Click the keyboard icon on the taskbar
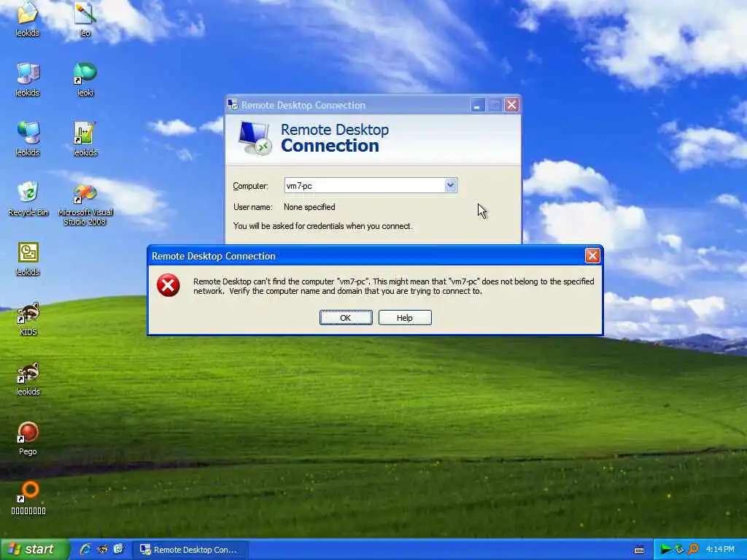 639,550
